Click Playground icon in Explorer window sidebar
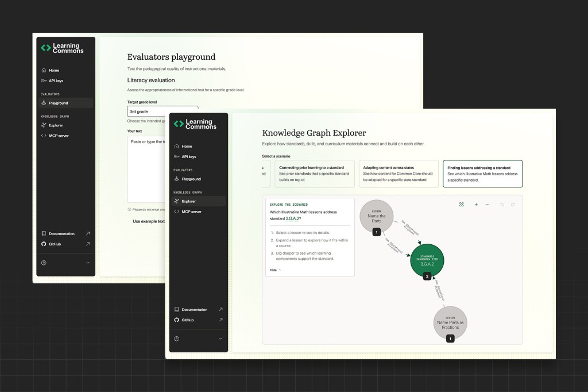The height and width of the screenshot is (392, 588). click(177, 179)
